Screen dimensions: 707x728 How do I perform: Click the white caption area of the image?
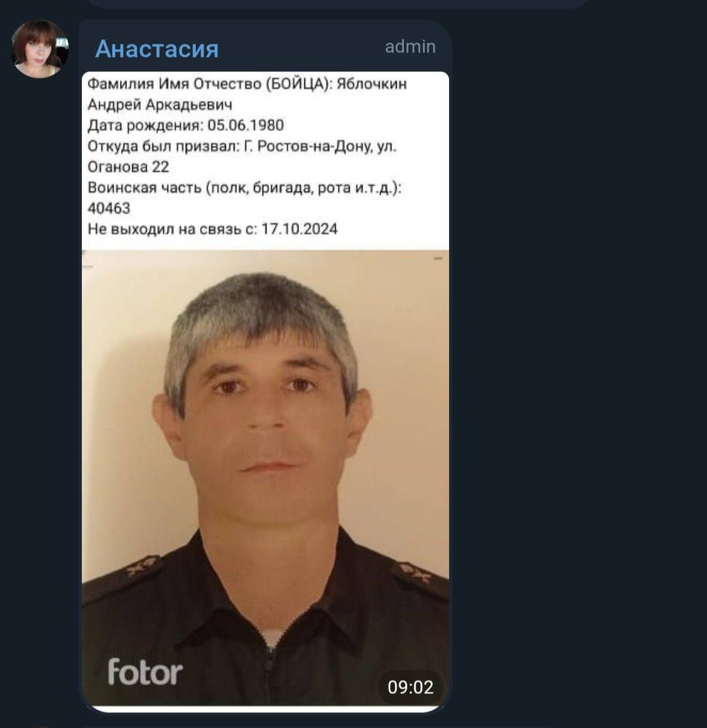tap(265, 160)
